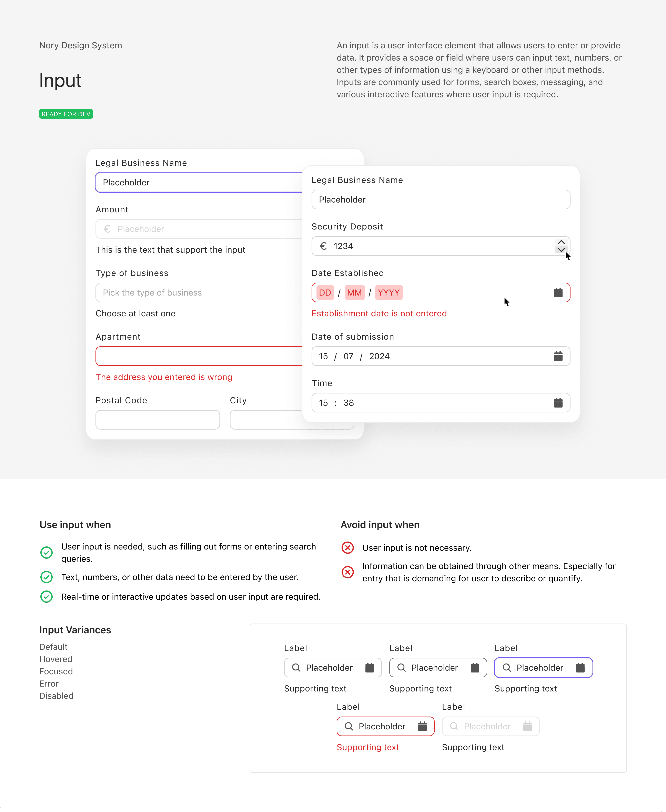Click calendar icon in focused variant input

pos(580,668)
